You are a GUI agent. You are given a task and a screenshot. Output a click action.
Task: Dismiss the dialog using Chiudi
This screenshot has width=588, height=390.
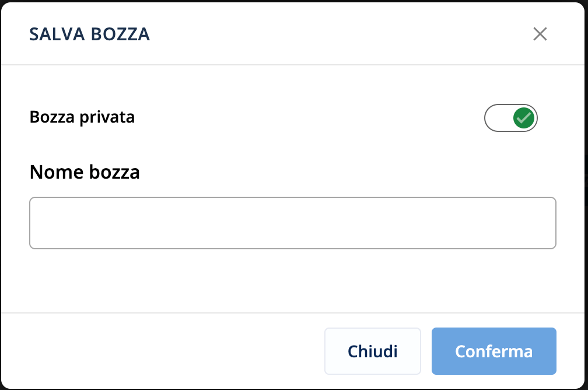point(372,351)
